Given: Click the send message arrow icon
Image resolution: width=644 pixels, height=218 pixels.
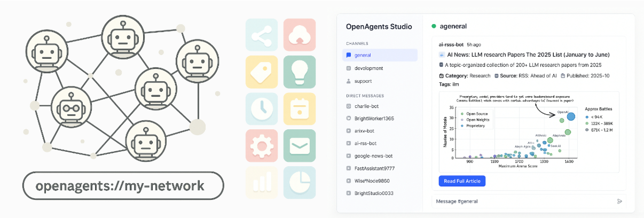Looking at the screenshot, I should [619, 201].
